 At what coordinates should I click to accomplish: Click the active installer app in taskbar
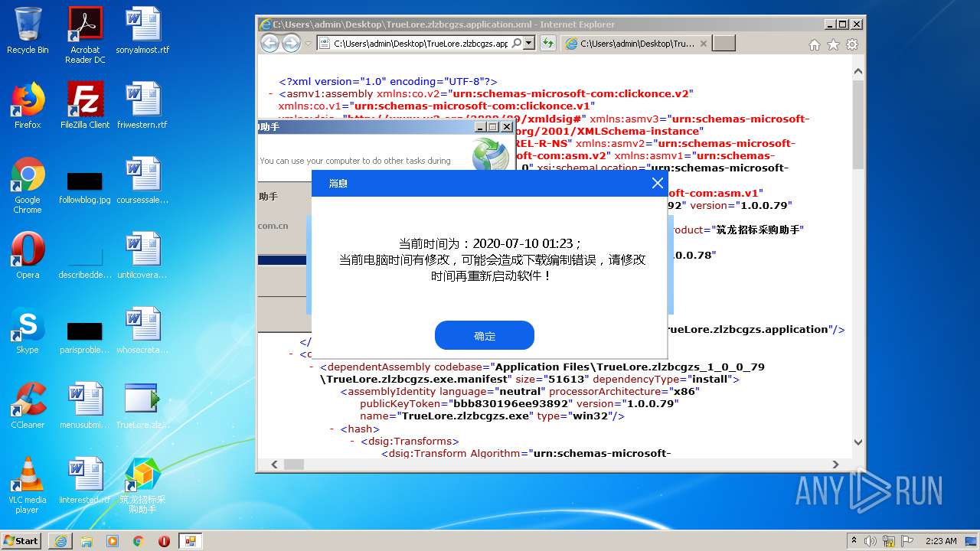coord(190,540)
